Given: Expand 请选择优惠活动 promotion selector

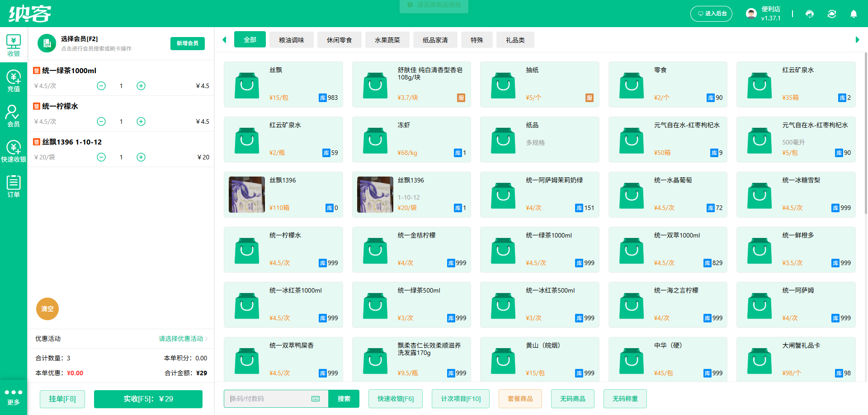Looking at the screenshot, I should (x=183, y=339).
